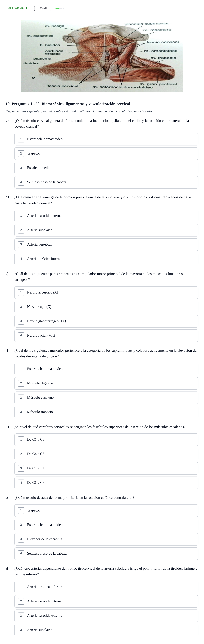Viewport: 204px width, 644px height.
Task: Choose Nervio vago (X) answer
Action: click(x=106, y=307)
